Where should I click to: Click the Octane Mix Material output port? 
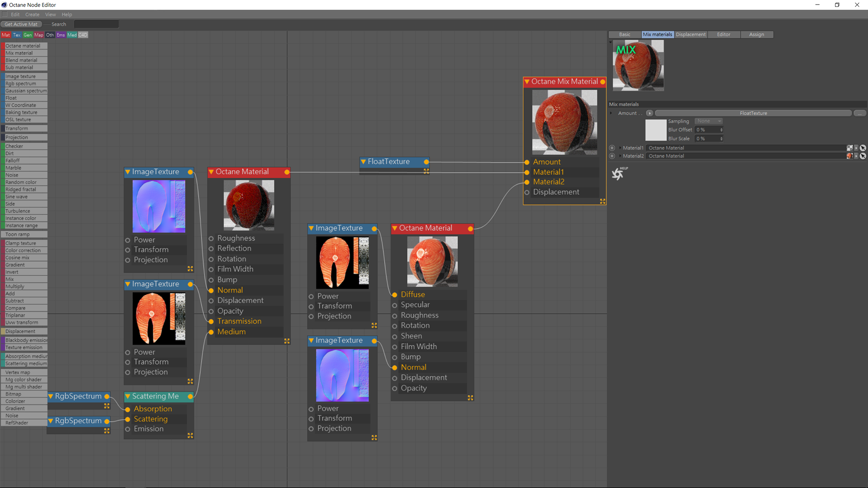coord(603,82)
